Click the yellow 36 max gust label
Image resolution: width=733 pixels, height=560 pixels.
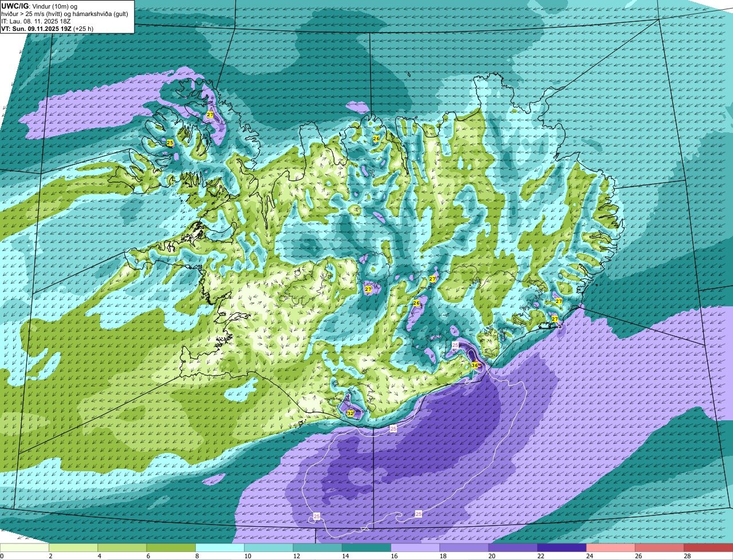[x=475, y=365]
